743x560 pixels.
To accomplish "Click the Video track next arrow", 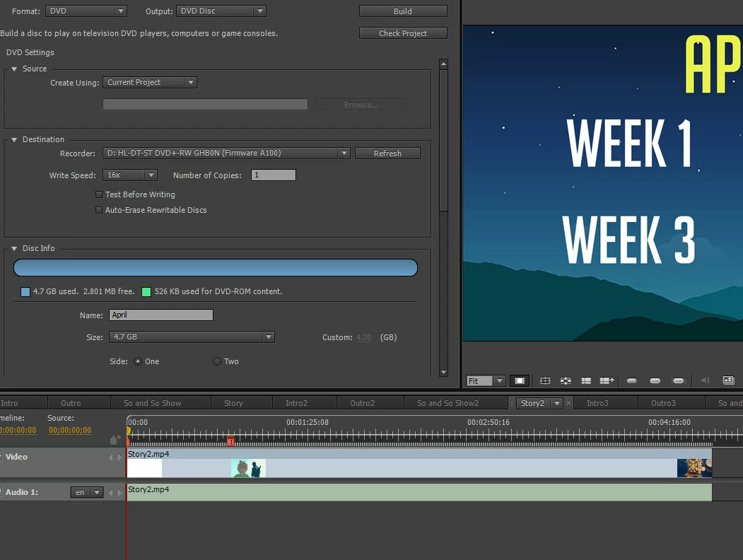I will pos(119,457).
